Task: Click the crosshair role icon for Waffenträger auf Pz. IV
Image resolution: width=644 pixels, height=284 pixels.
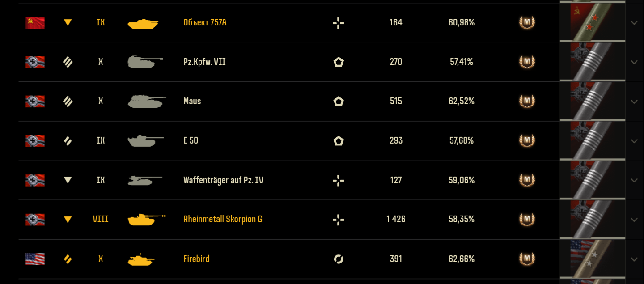Action: (339, 180)
